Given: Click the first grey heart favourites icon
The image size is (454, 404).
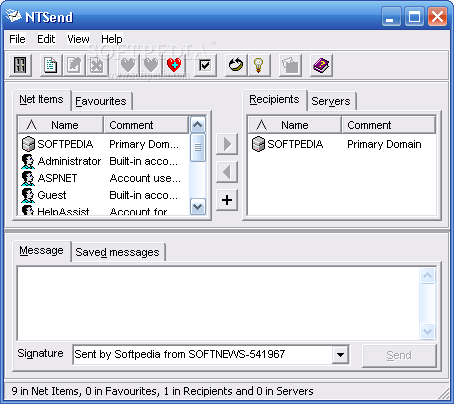Looking at the screenshot, I should (128, 65).
